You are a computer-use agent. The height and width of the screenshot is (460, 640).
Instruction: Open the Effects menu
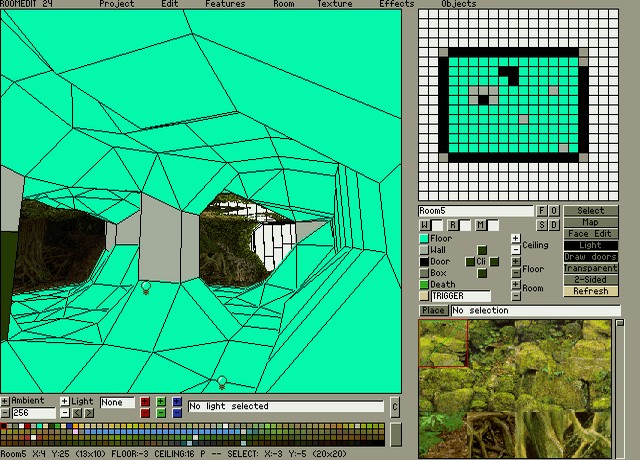pos(396,4)
